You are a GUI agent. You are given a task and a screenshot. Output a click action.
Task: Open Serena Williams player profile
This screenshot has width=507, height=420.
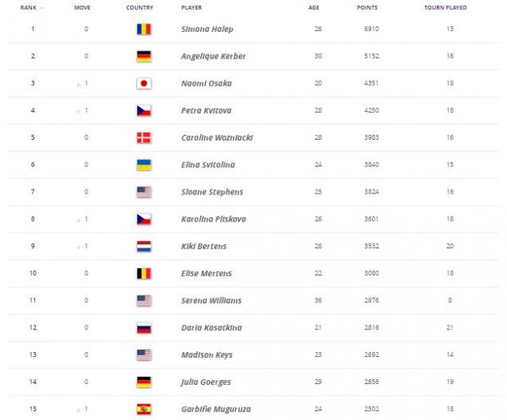[211, 301]
